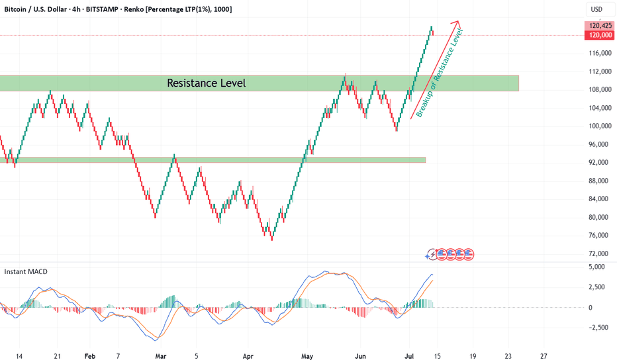Click the lightning bolt latest-news icon
617x364 pixels.
[432, 255]
